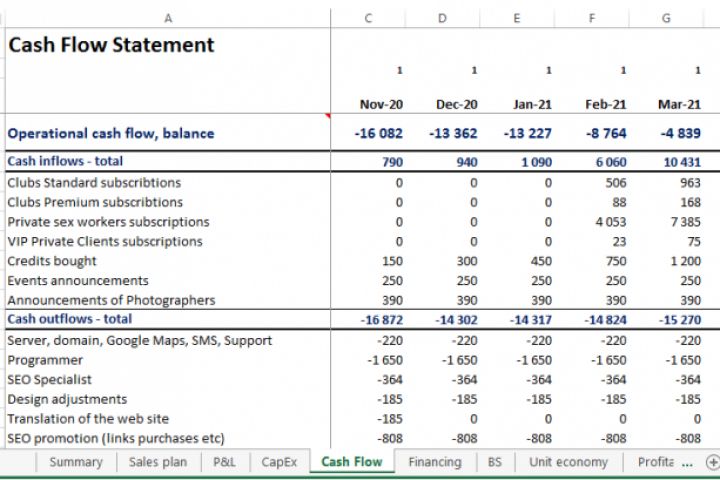Select the 'Design adjustments' row label

(67, 400)
